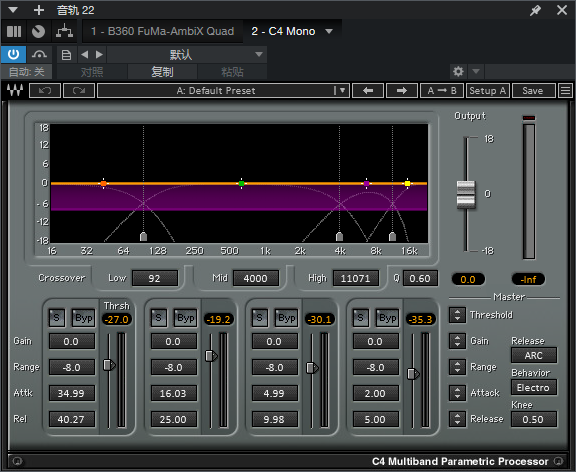Image resolution: width=576 pixels, height=472 pixels.
Task: Load previous preset with left arrow
Action: 368,90
